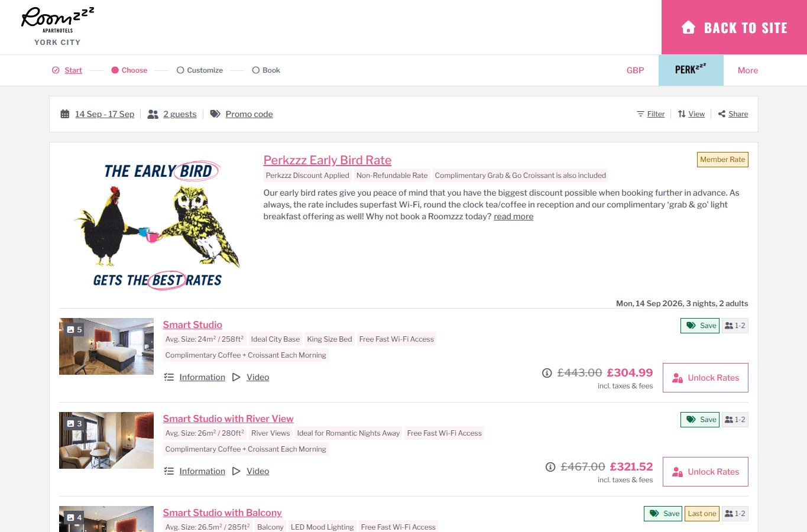Viewport: 807px width, 532px height.
Task: Show River View Information details
Action: [202, 471]
